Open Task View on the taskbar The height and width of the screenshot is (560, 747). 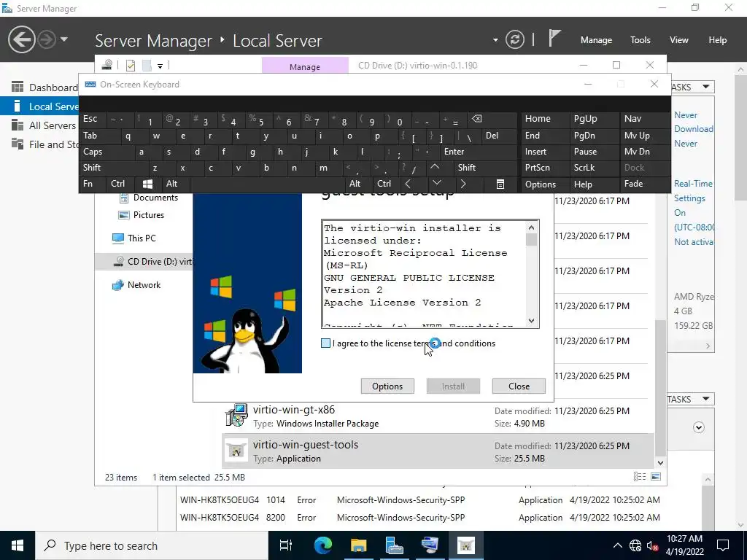[286, 545]
